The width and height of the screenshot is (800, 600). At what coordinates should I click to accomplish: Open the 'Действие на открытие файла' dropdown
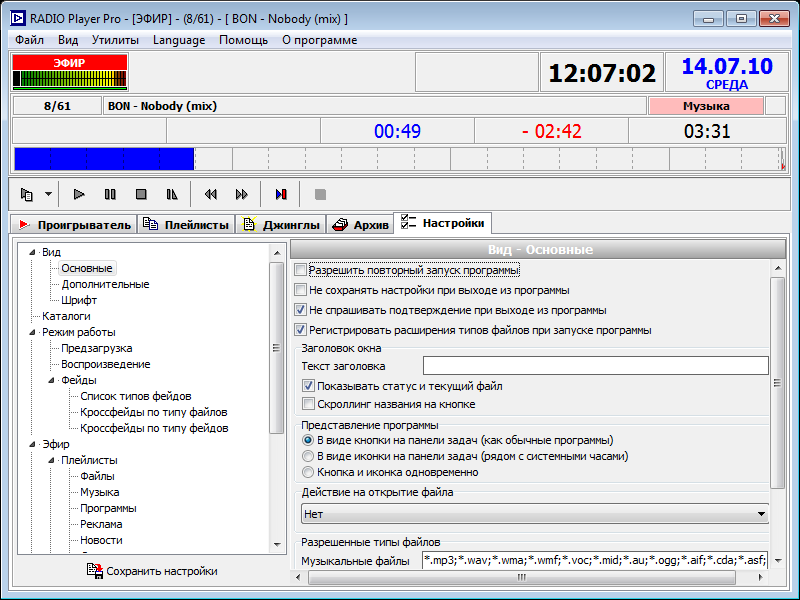pyautogui.click(x=535, y=514)
